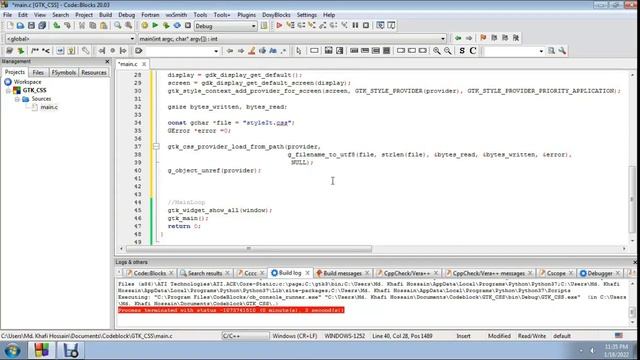The image size is (640, 360).
Task: Select Workspace in project tree
Action: click(x=27, y=82)
